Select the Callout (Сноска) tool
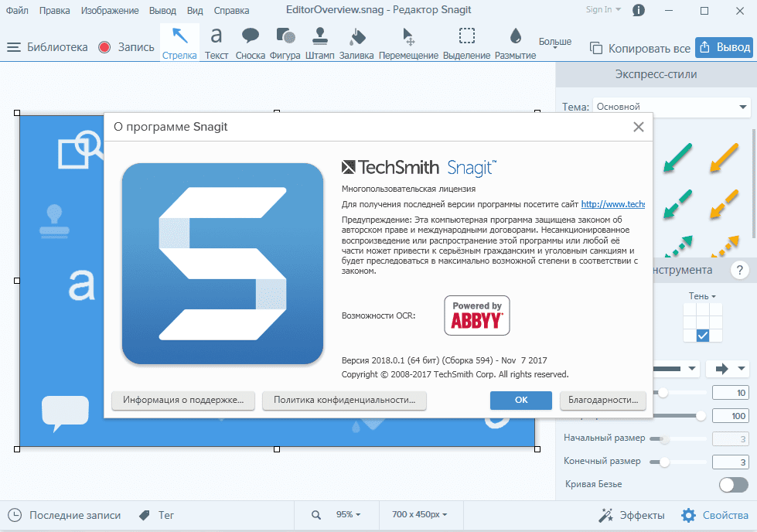The image size is (757, 532). click(250, 43)
